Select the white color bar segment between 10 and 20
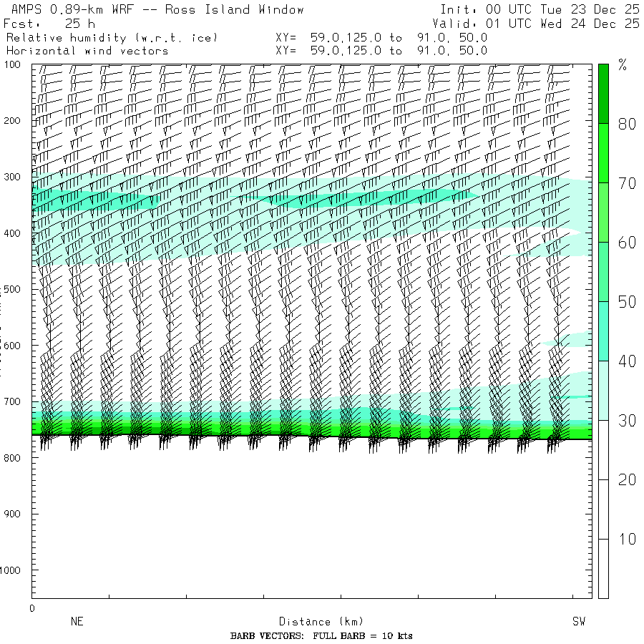The width and height of the screenshot is (644, 644). pos(603,509)
